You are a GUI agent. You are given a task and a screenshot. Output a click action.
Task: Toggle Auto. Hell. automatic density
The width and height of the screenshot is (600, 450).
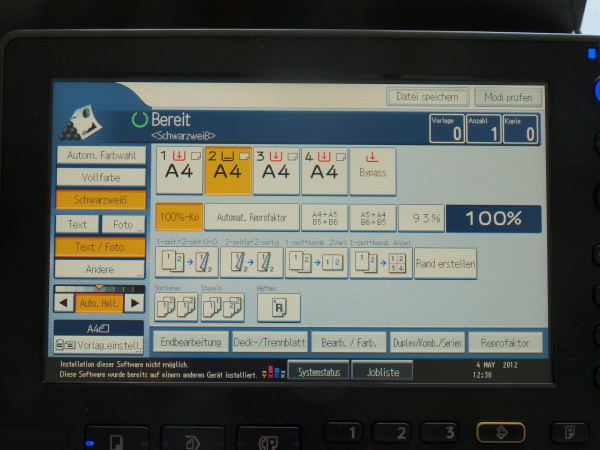click(100, 302)
